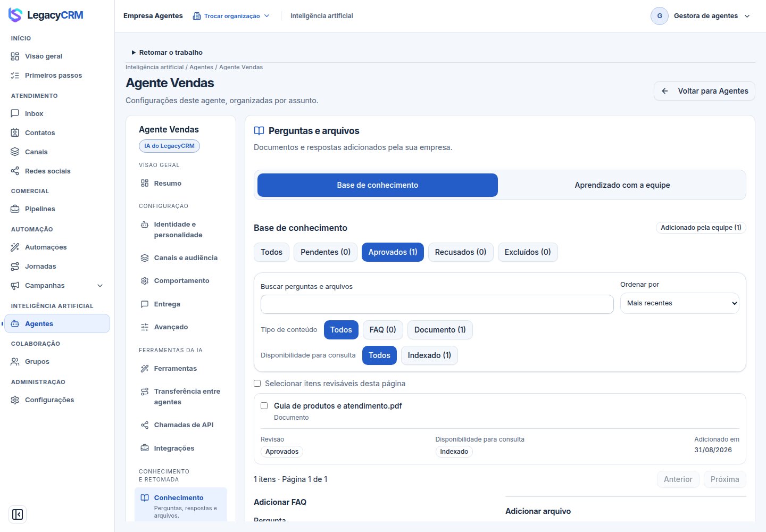Click the Canais layers icon in the main sidebar

pos(15,152)
